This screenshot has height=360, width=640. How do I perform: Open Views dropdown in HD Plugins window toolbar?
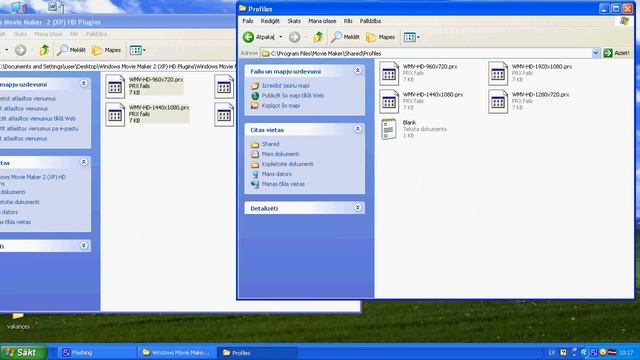138,50
